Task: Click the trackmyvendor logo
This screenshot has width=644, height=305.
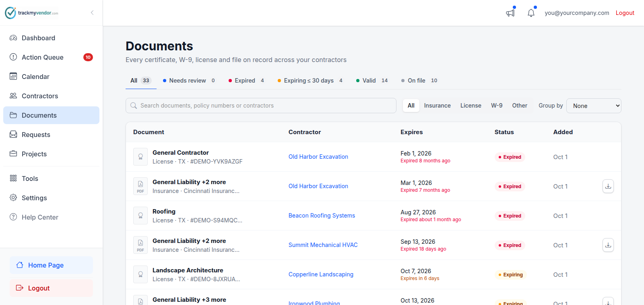Action: pos(31,13)
